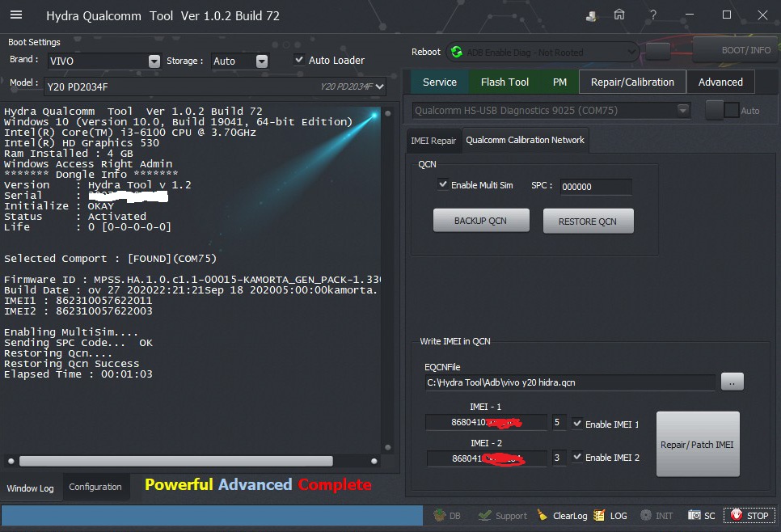Screen dimensions: 781x532
Task: Select the Qualcomm Calibration Network sub-tab
Action: (525, 140)
